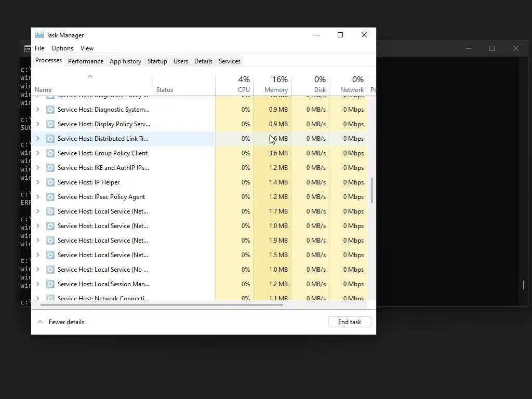Click gear icon of Local Service (No ... row
The image size is (532, 399).
[x=50, y=270]
